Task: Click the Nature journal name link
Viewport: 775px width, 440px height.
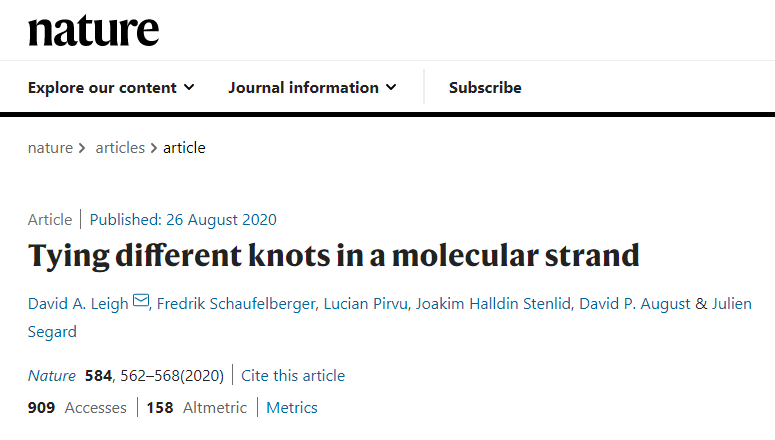Action: tap(51, 376)
